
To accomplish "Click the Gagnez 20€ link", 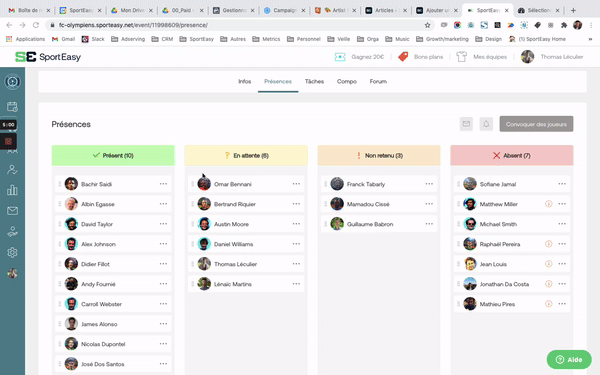I will [x=367, y=57].
